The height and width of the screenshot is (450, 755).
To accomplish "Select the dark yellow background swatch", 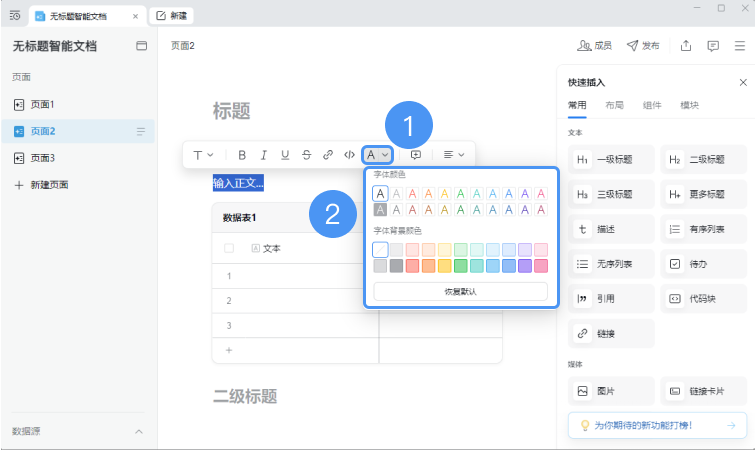I will 444,266.
